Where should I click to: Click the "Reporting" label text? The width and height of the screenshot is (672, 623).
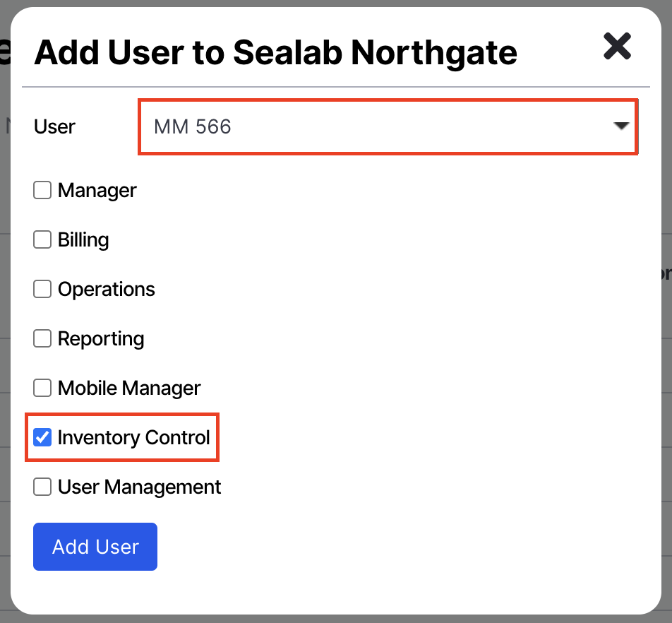point(101,338)
